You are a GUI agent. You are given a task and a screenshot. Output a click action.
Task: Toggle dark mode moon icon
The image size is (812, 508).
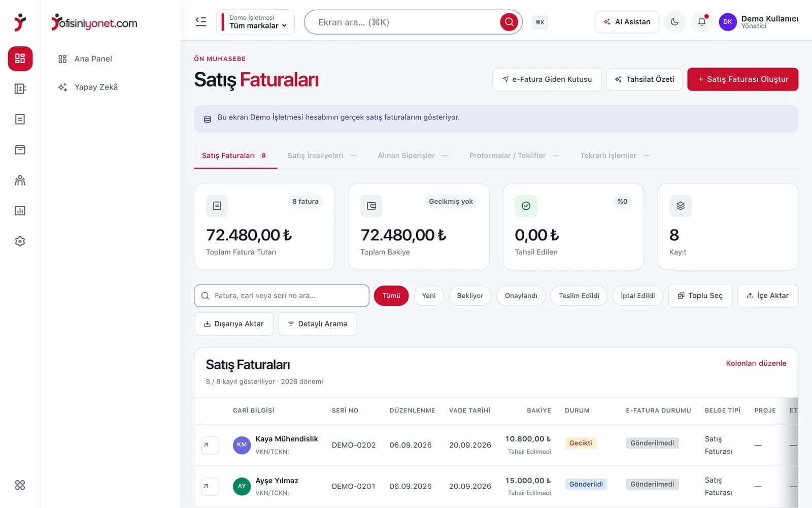[x=674, y=22]
